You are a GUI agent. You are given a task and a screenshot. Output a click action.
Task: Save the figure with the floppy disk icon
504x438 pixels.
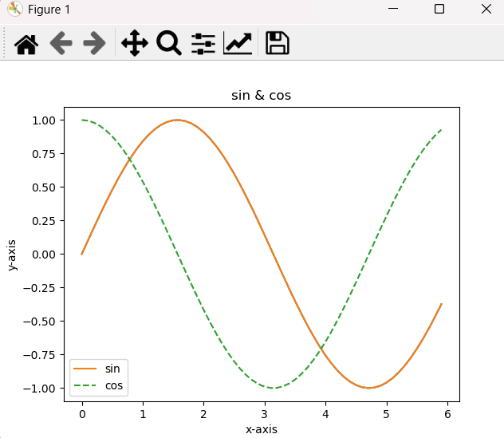pos(277,44)
